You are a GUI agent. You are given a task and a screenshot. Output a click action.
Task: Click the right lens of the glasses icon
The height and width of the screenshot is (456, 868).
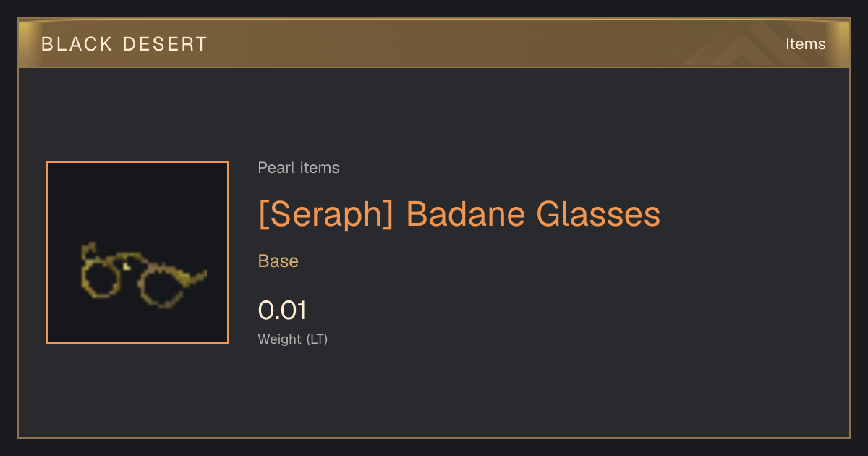[161, 286]
